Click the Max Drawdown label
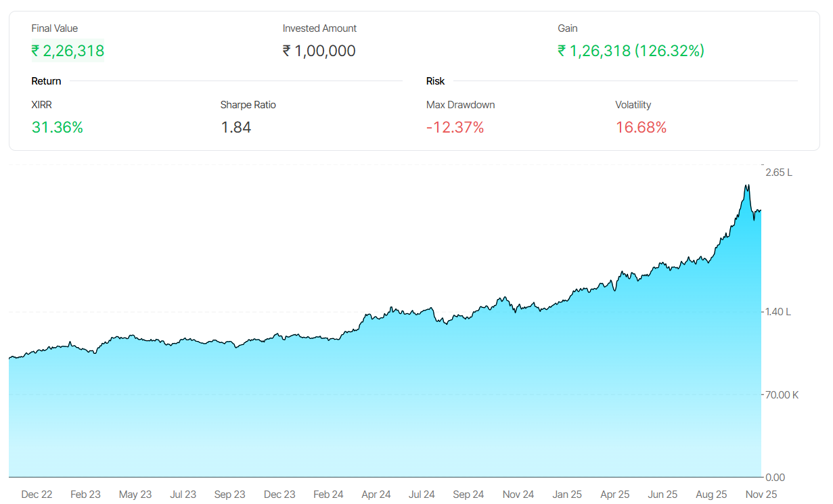833x504 pixels. 460,105
